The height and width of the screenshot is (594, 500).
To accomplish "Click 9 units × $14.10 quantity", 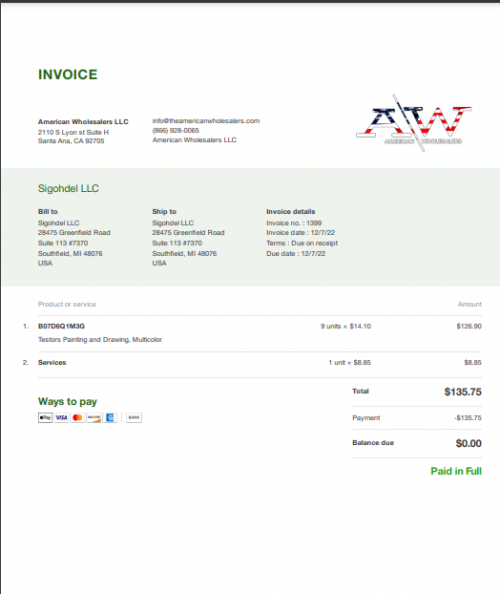I will point(346,326).
